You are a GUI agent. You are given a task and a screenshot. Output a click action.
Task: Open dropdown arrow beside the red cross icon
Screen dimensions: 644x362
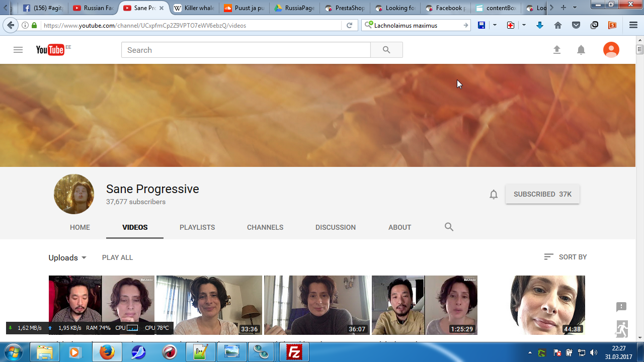[x=524, y=25]
